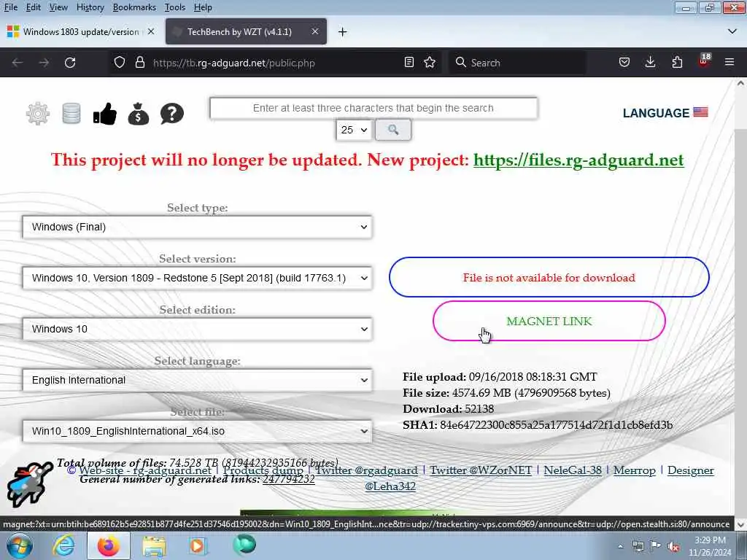The image size is (747, 560).
Task: Click the padlock site information icon
Action: 139,63
